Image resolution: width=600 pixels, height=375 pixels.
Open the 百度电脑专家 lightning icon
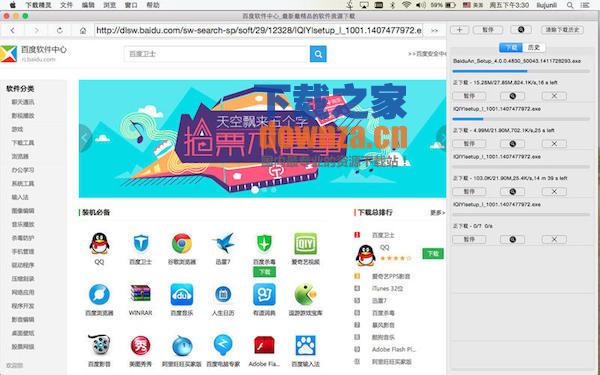coord(223,345)
